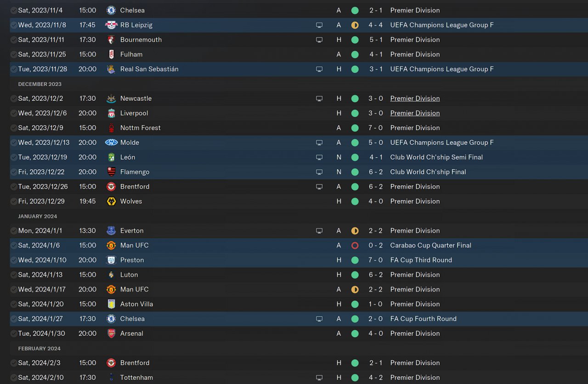
Task: Collapse the FEBRUARY 2024 month section header
Action: pos(40,349)
